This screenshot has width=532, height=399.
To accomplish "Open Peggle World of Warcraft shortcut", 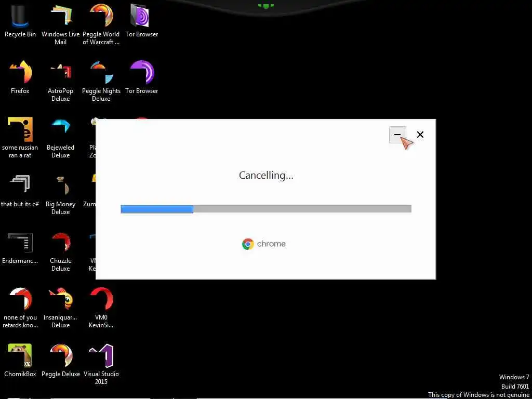I will [x=101, y=24].
